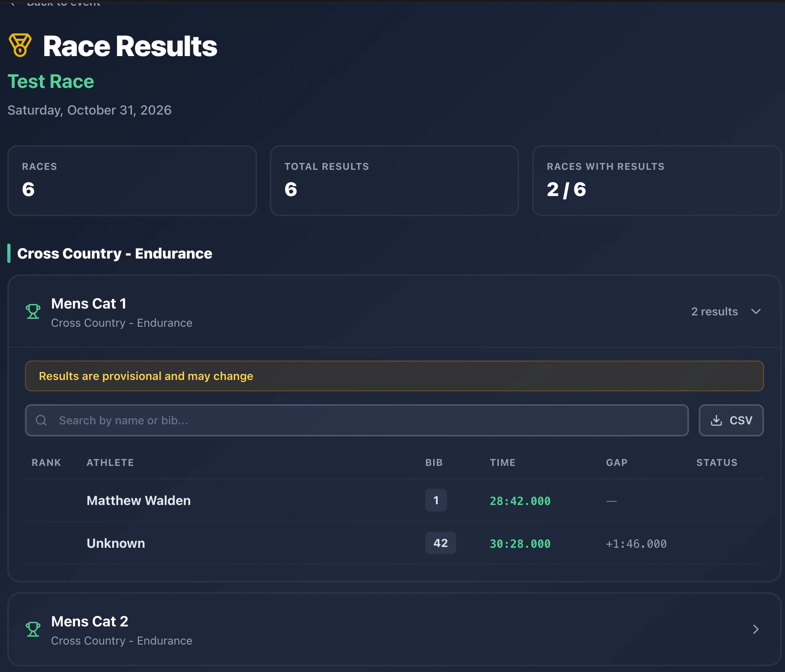Select the 2 results count label
This screenshot has height=672, width=785.
pos(714,311)
